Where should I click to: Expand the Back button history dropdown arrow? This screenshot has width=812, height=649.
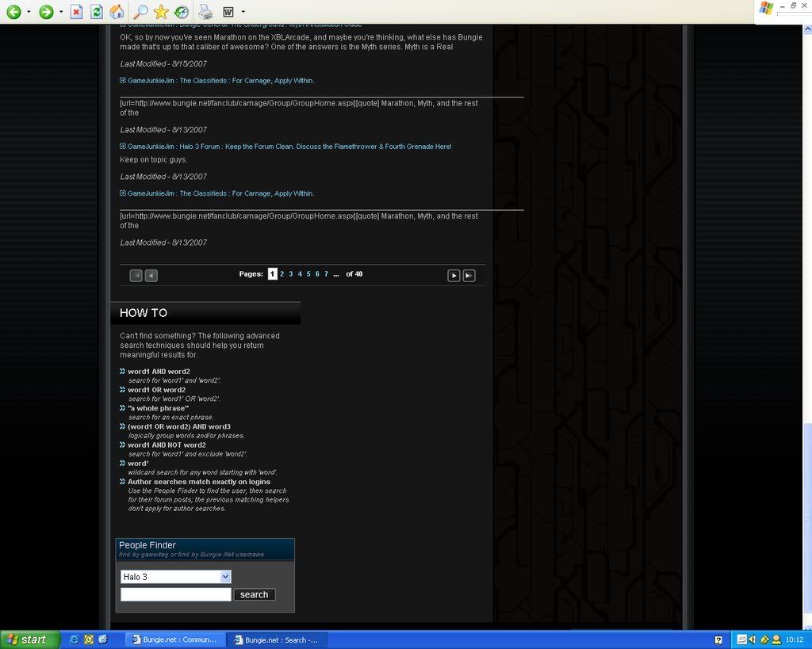(x=29, y=12)
